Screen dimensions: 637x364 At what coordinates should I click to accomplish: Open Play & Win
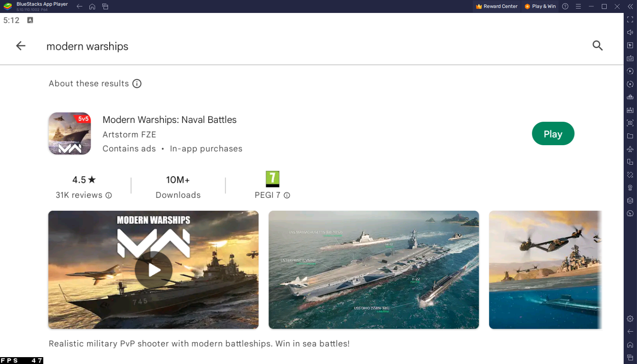click(x=540, y=6)
